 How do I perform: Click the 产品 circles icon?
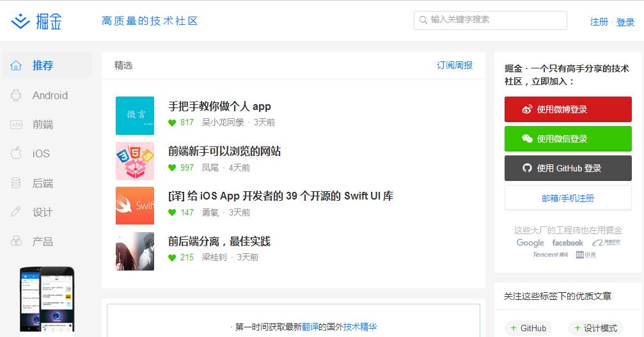click(x=16, y=241)
